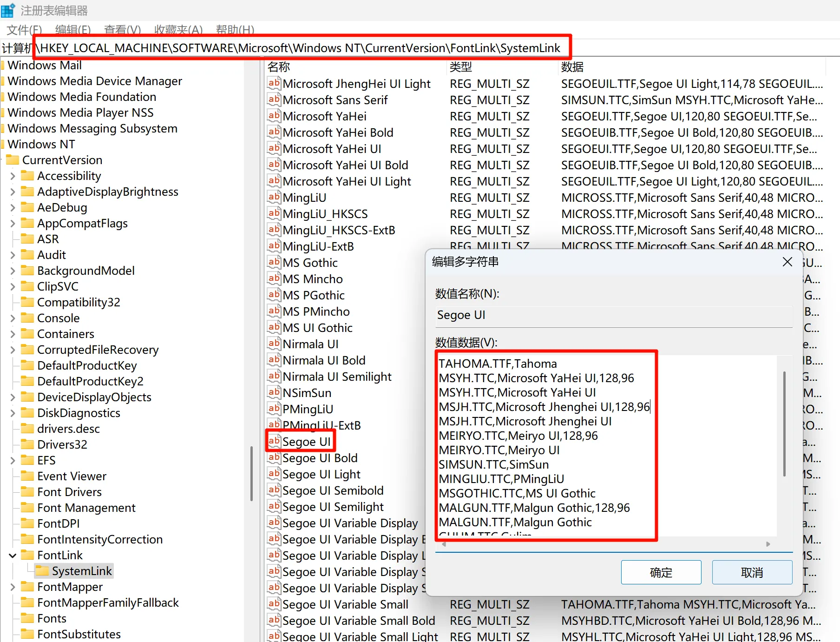The image size is (840, 642).
Task: Expand the AdaptiveDisplayBrightness key
Action: [x=13, y=192]
